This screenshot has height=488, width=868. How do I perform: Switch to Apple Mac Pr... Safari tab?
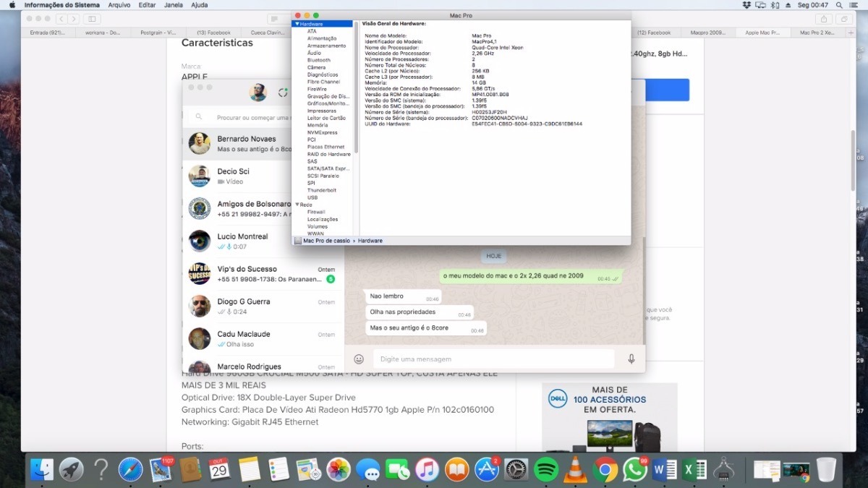tap(762, 33)
